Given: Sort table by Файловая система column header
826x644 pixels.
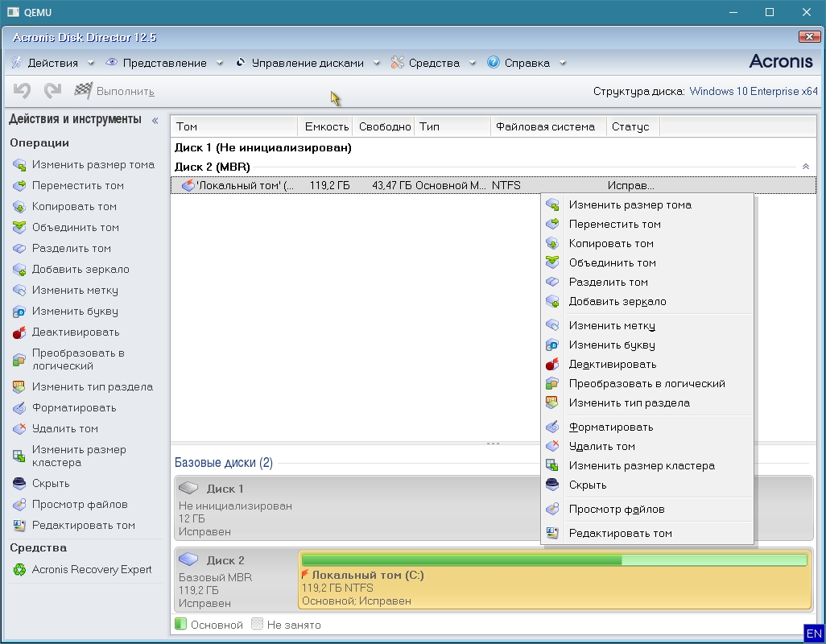Looking at the screenshot, I should [548, 126].
